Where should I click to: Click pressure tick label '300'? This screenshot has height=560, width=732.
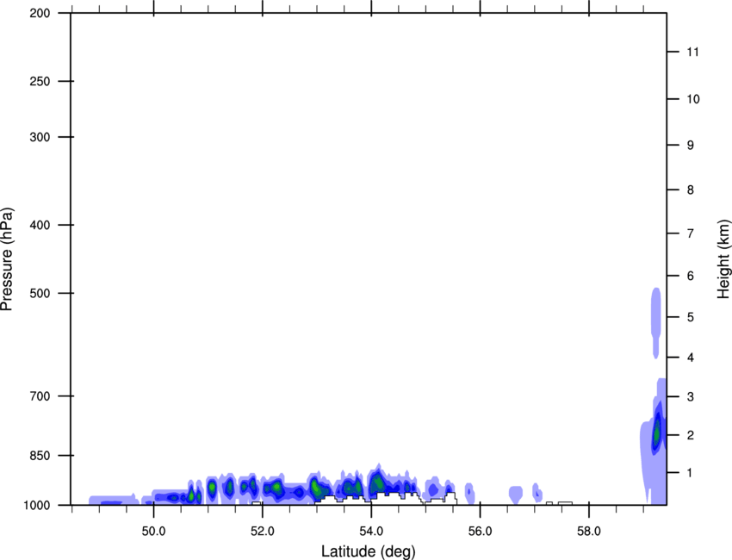[x=40, y=137]
